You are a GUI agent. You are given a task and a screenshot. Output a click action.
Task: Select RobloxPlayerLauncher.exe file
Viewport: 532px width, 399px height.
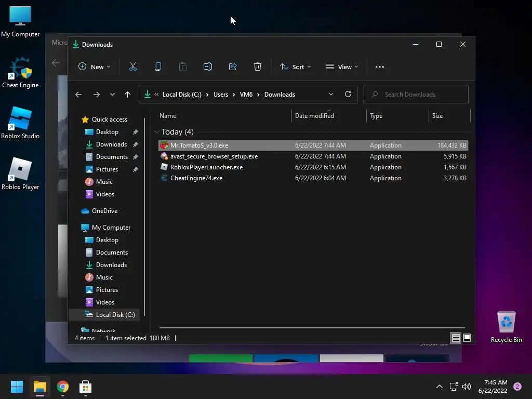click(313, 167)
